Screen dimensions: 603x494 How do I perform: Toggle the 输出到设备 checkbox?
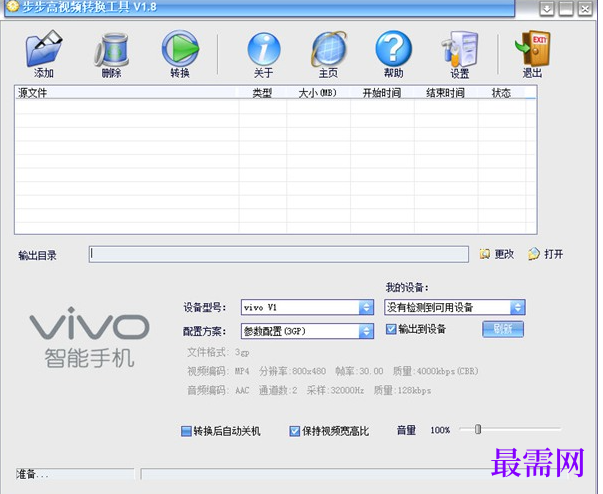(391, 329)
